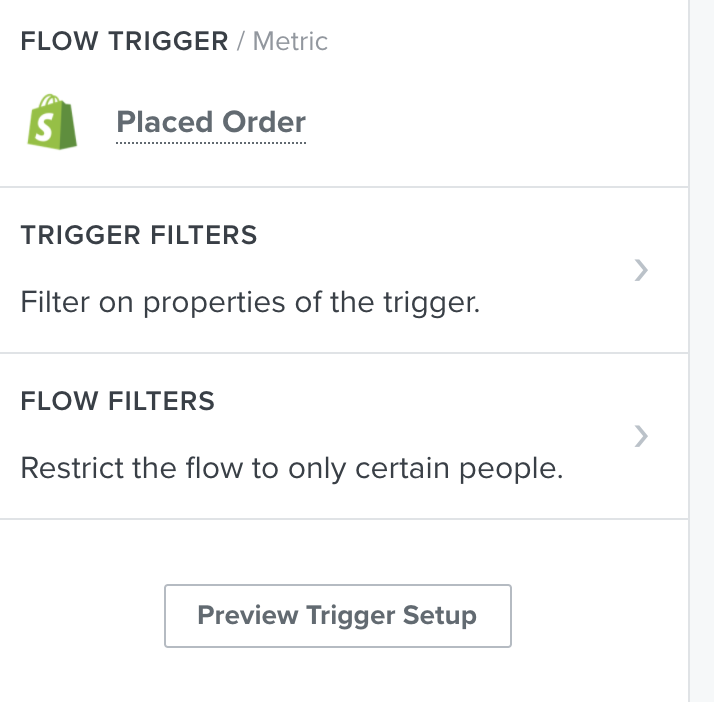Expand Trigger Filters using its chevron arrow
The image size is (714, 702).
pyautogui.click(x=641, y=270)
